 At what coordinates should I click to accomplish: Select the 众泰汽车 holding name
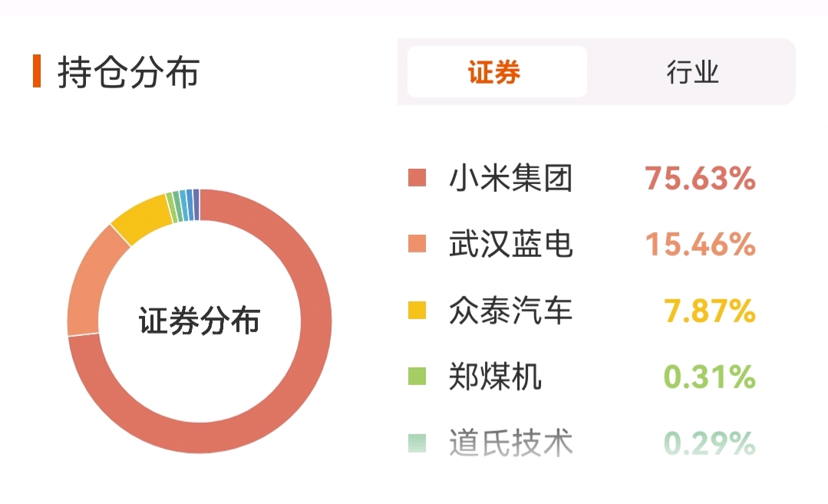510,311
